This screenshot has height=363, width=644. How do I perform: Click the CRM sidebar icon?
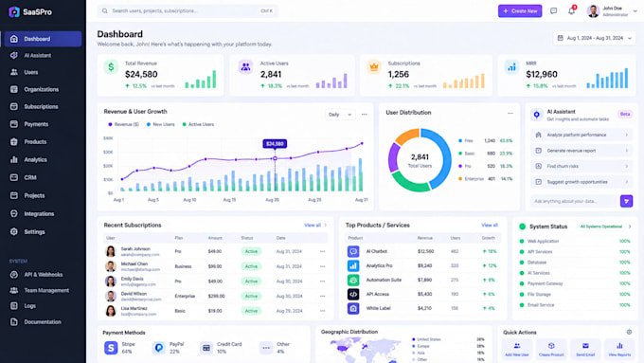coord(14,177)
